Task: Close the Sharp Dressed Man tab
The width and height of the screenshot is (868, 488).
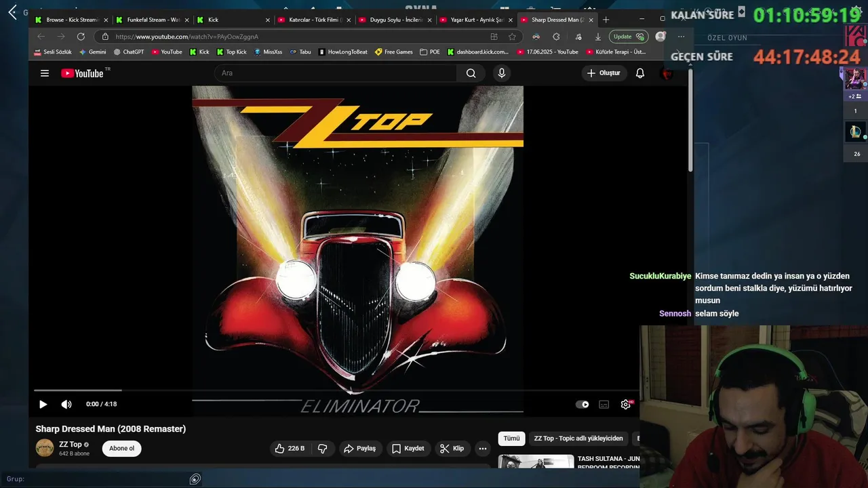Action: click(x=591, y=20)
